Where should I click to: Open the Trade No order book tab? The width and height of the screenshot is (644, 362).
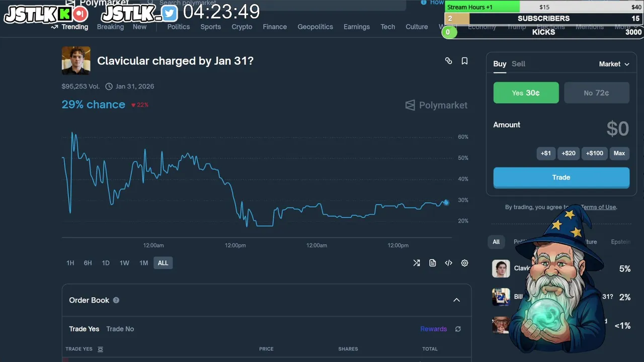120,329
